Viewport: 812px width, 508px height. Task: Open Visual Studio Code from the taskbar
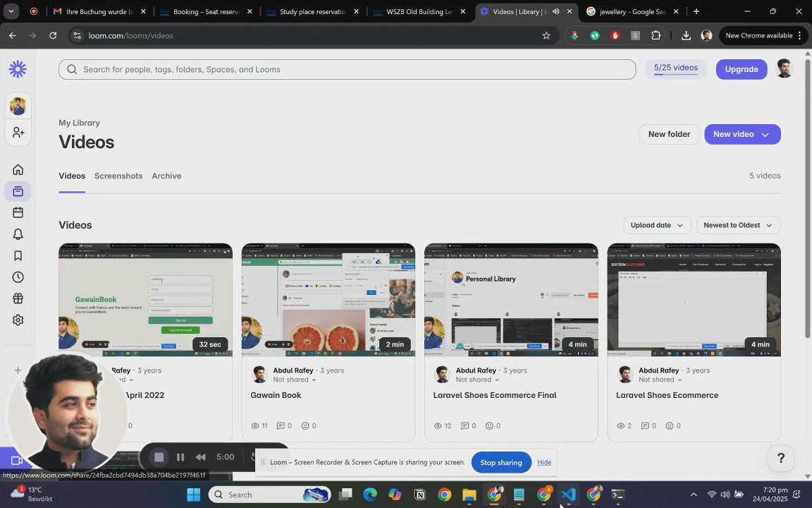click(568, 495)
